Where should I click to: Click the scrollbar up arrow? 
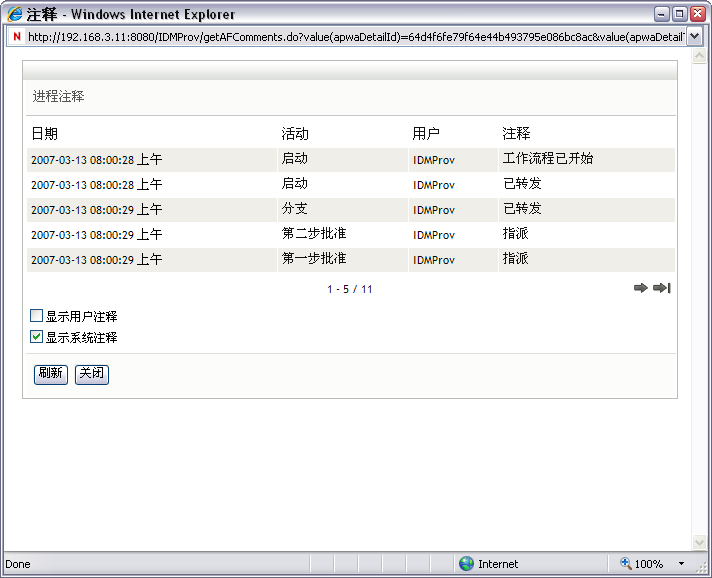(699, 56)
